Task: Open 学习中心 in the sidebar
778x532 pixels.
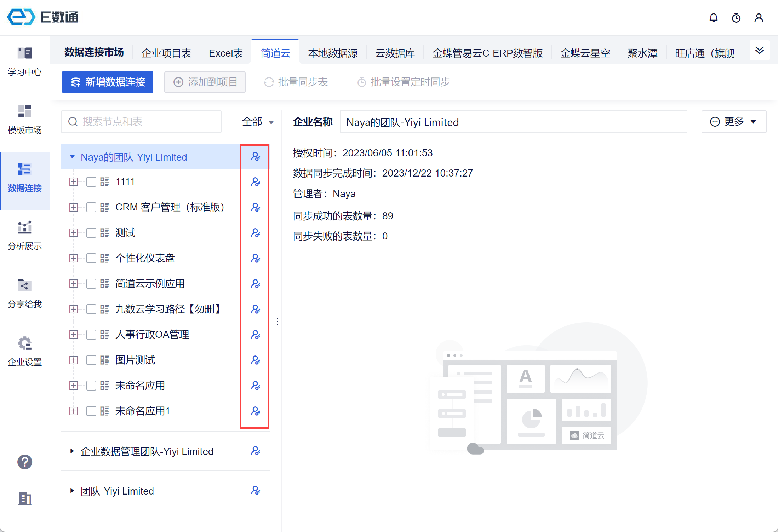Action: point(24,62)
